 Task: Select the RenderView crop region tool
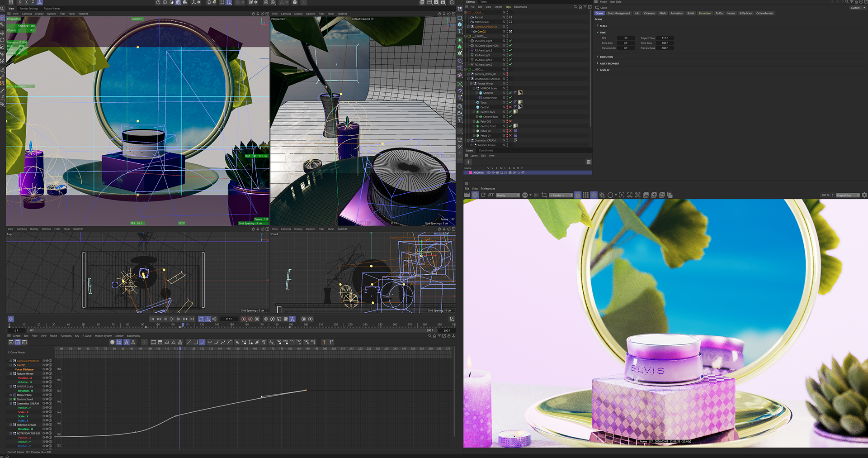coord(544,195)
